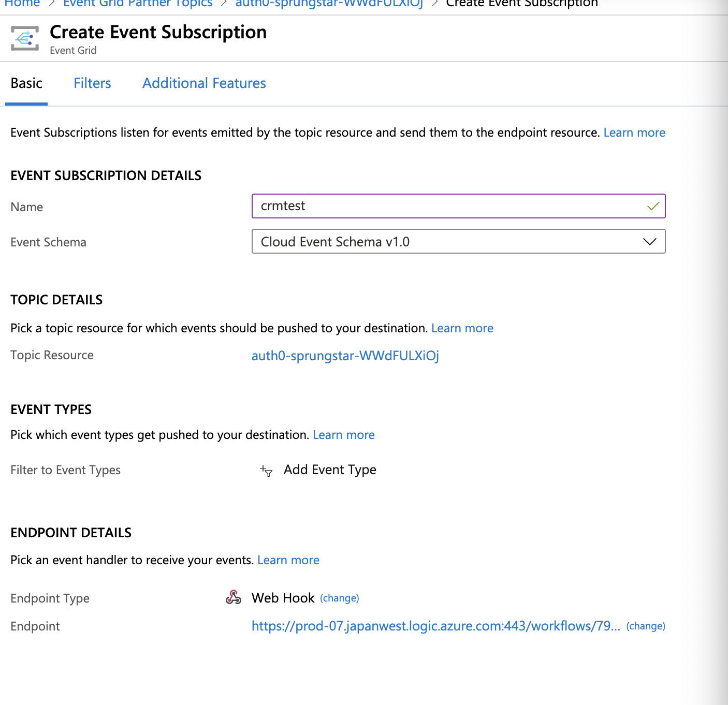
Task: Click the Endpoint Type label
Action: pyautogui.click(x=50, y=598)
